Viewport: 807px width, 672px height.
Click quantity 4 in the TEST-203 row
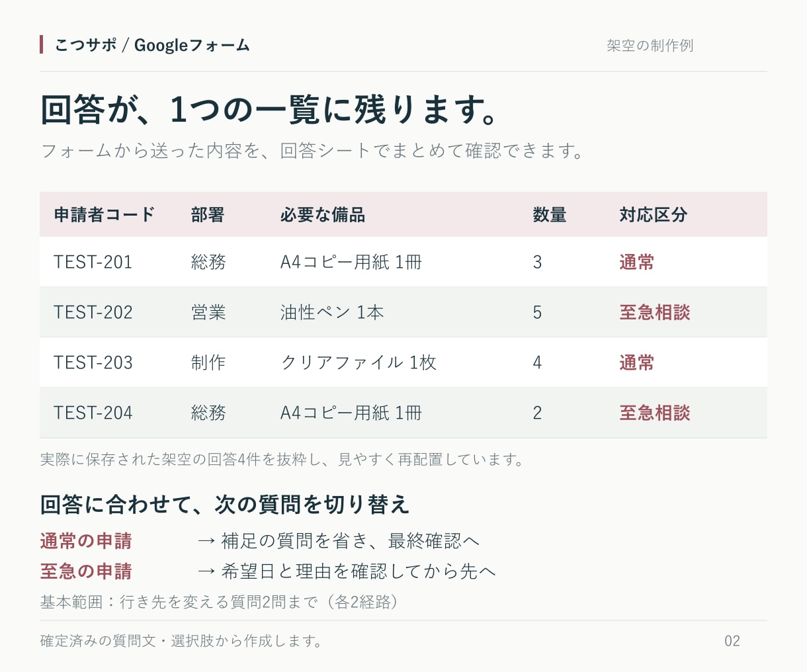537,362
